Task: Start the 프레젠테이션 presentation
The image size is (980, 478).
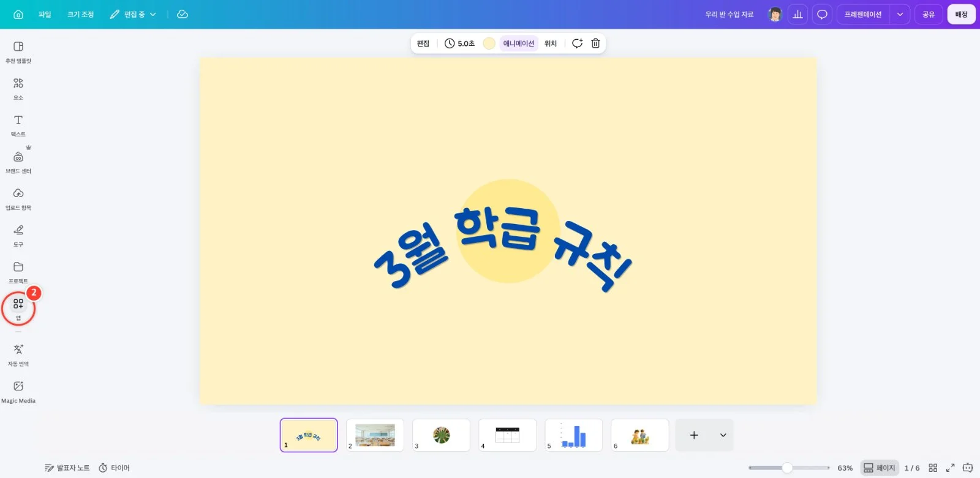Action: [x=863, y=14]
